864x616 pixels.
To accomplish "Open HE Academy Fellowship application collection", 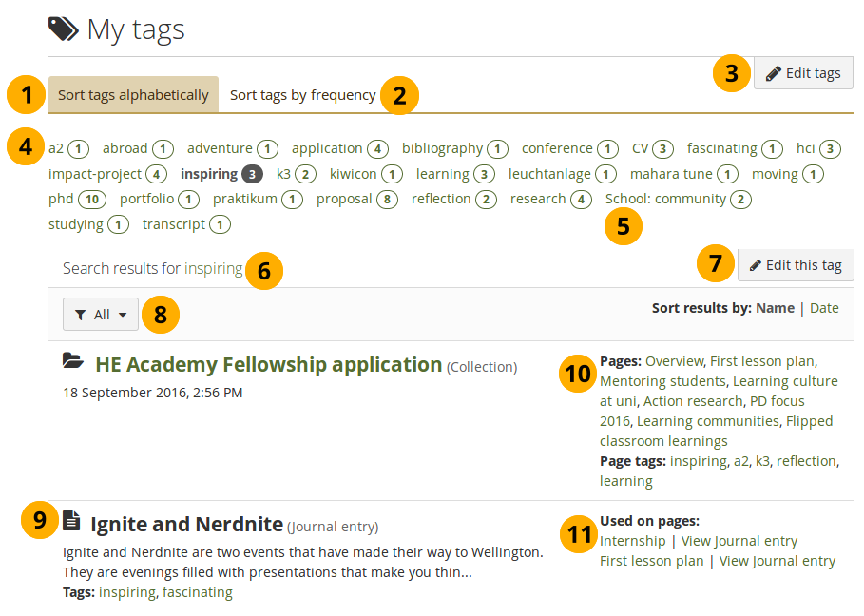I will (269, 364).
